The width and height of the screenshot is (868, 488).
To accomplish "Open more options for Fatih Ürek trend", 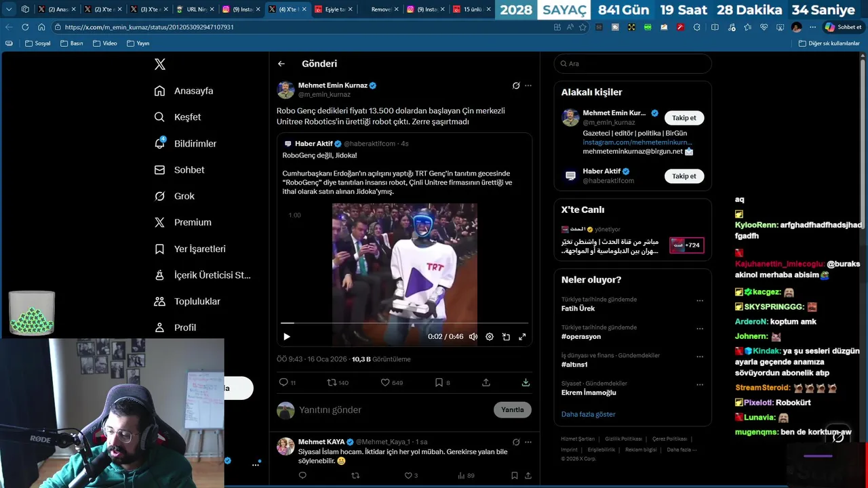I will [700, 301].
